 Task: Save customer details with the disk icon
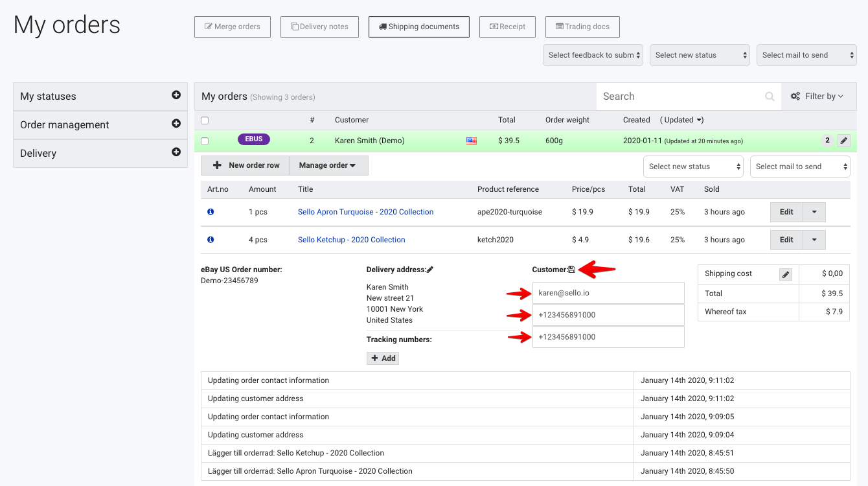click(571, 270)
